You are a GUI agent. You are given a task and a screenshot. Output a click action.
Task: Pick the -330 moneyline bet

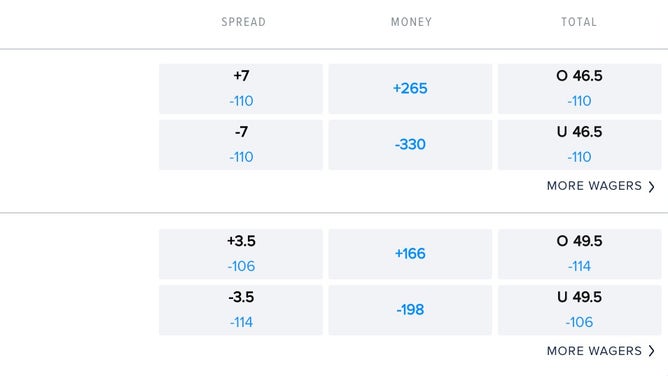[410, 145]
